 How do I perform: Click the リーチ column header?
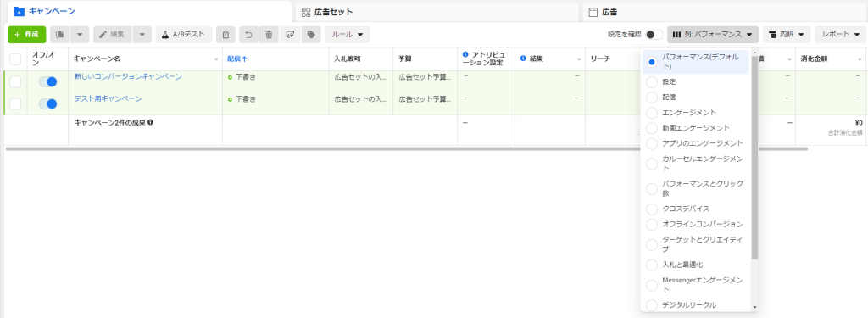[601, 59]
